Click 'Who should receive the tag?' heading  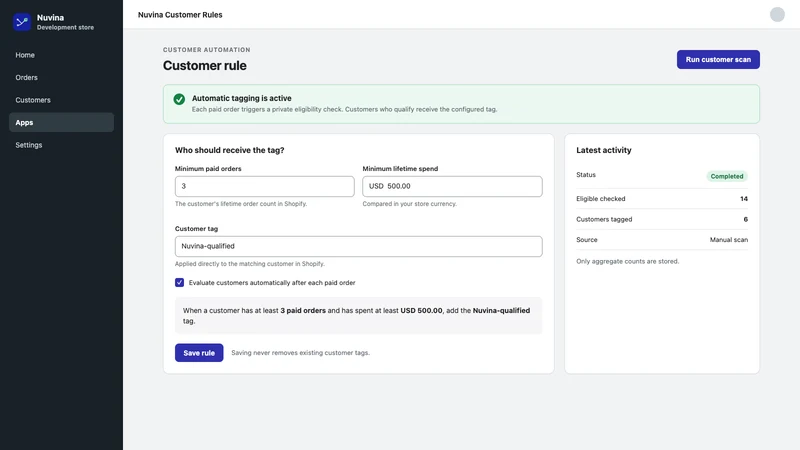[230, 150]
